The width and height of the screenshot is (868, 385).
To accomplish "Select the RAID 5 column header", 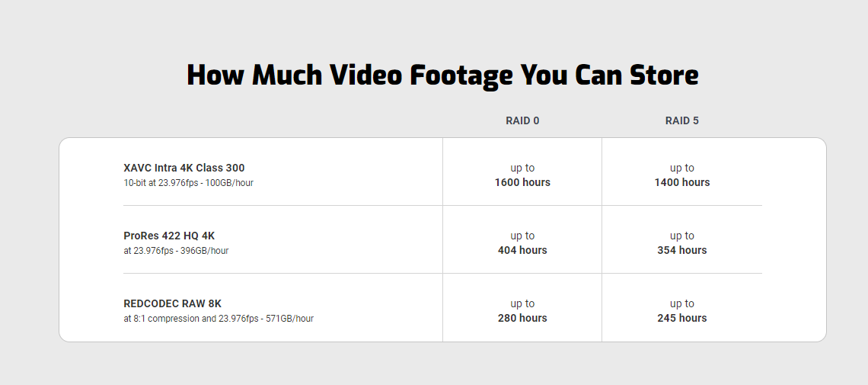I will click(x=681, y=120).
